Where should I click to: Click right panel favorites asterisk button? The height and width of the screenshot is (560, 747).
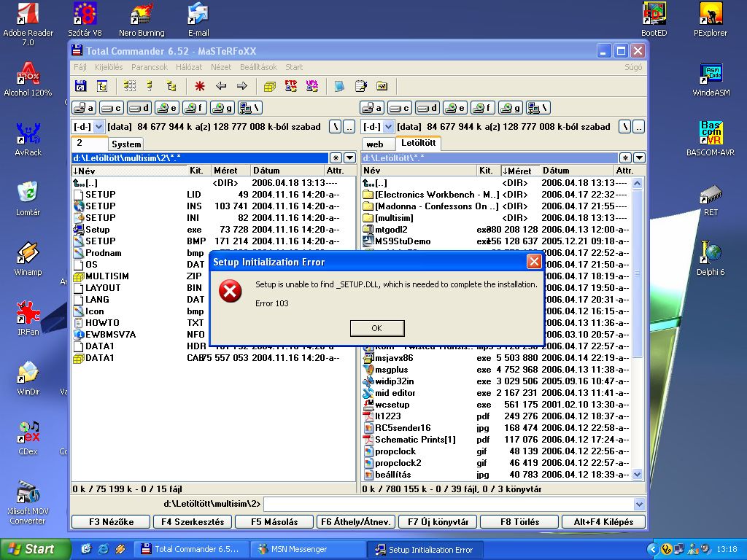(625, 158)
